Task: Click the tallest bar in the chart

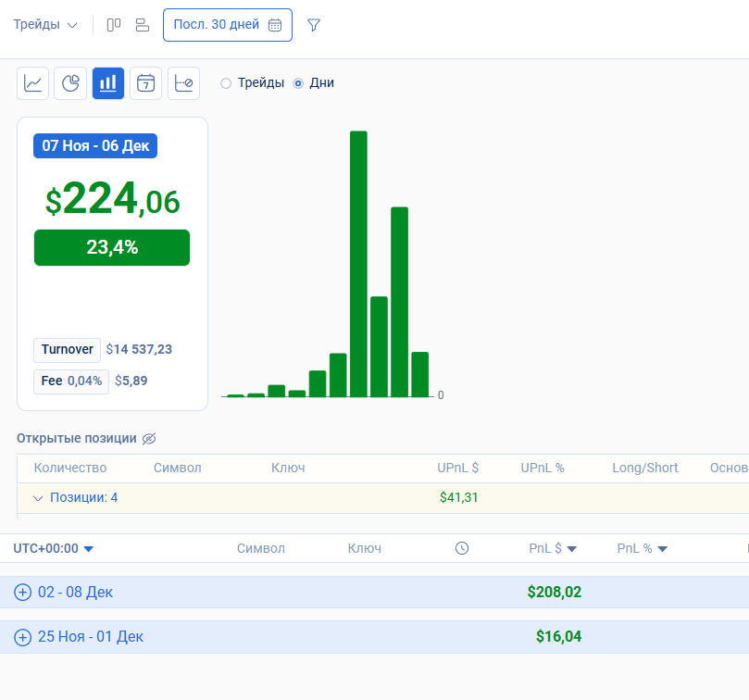Action: pyautogui.click(x=358, y=264)
